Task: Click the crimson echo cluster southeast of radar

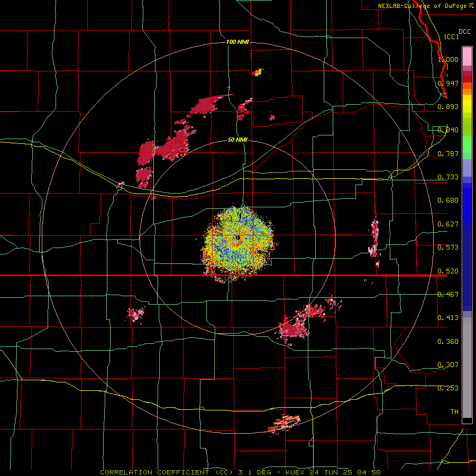Action: (294, 329)
